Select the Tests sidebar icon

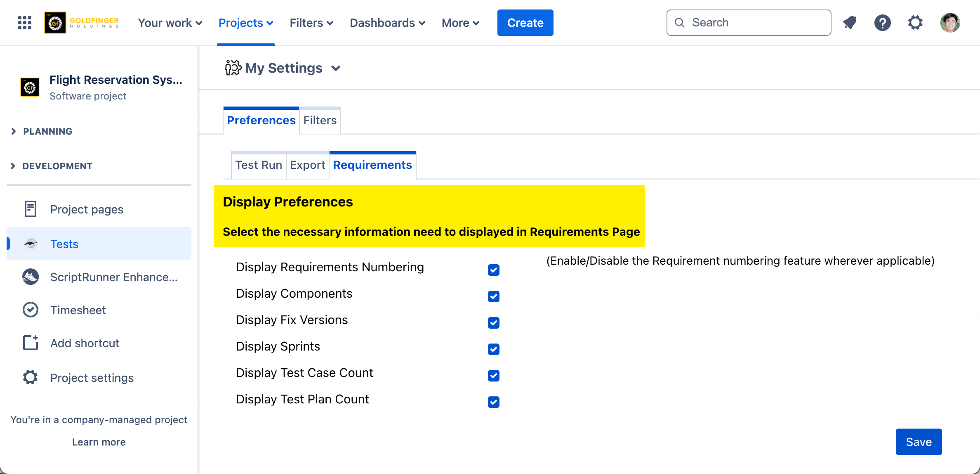pos(31,244)
